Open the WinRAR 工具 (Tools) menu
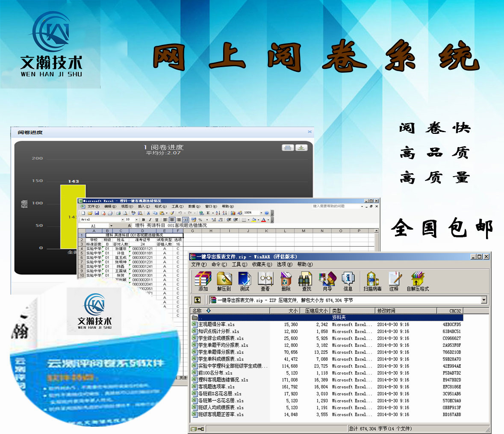504x434 pixels. tap(239, 265)
